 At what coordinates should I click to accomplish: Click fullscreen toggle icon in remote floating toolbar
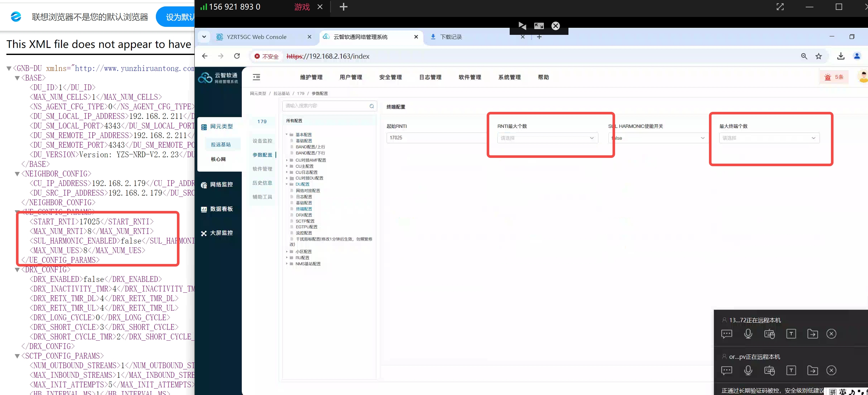tap(539, 26)
